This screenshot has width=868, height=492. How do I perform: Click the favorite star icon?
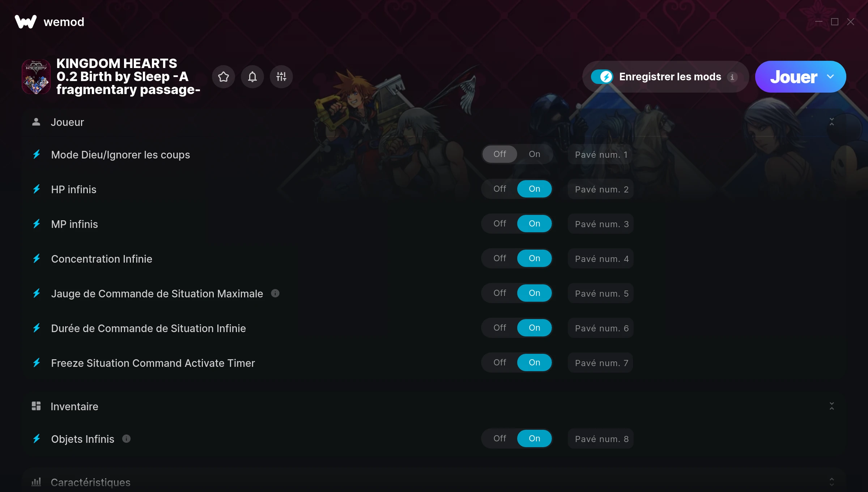pos(224,77)
